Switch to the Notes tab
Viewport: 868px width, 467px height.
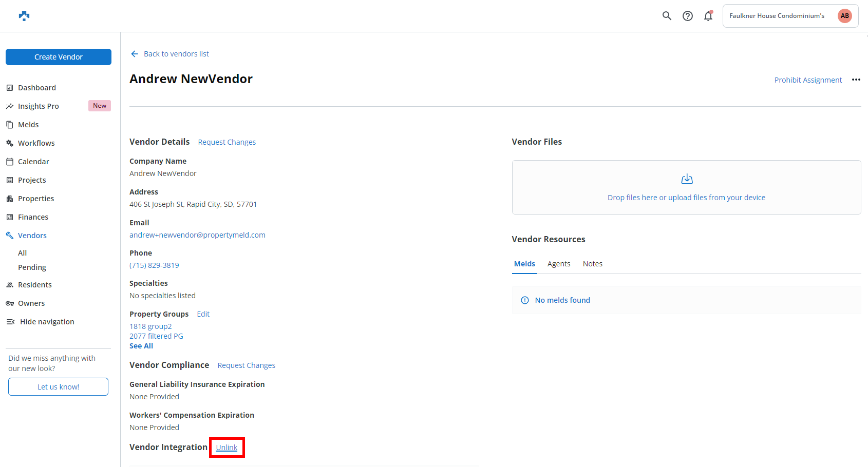[592, 264]
